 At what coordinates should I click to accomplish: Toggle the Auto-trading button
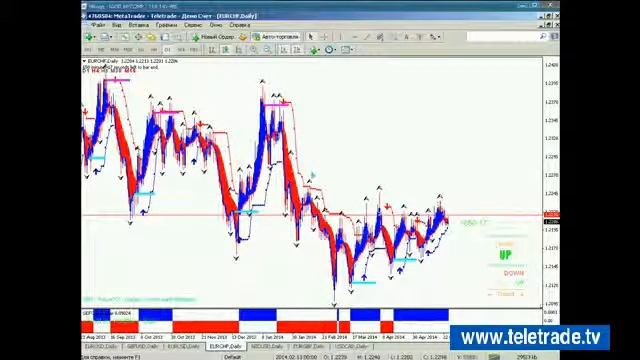point(276,37)
